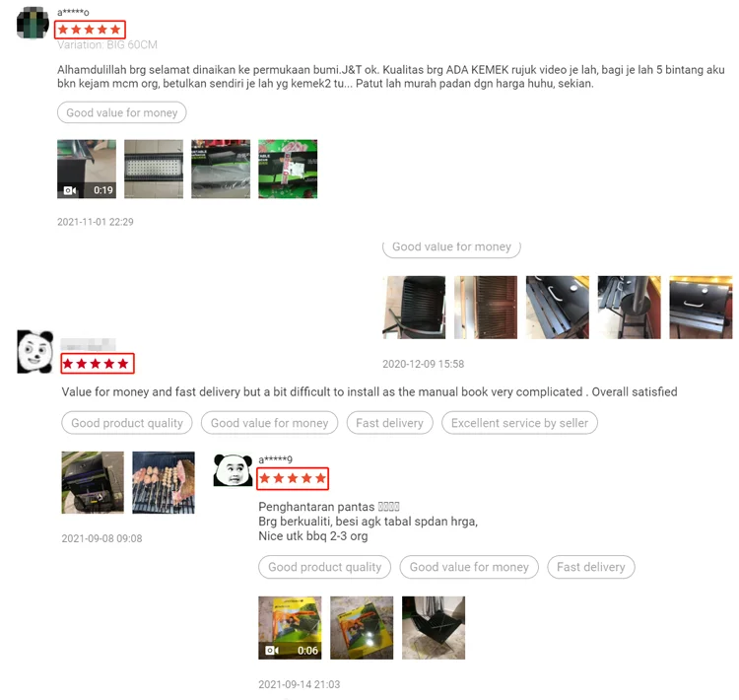
Task: Click the panda avatar beside blurred username
Action: pyautogui.click(x=34, y=352)
